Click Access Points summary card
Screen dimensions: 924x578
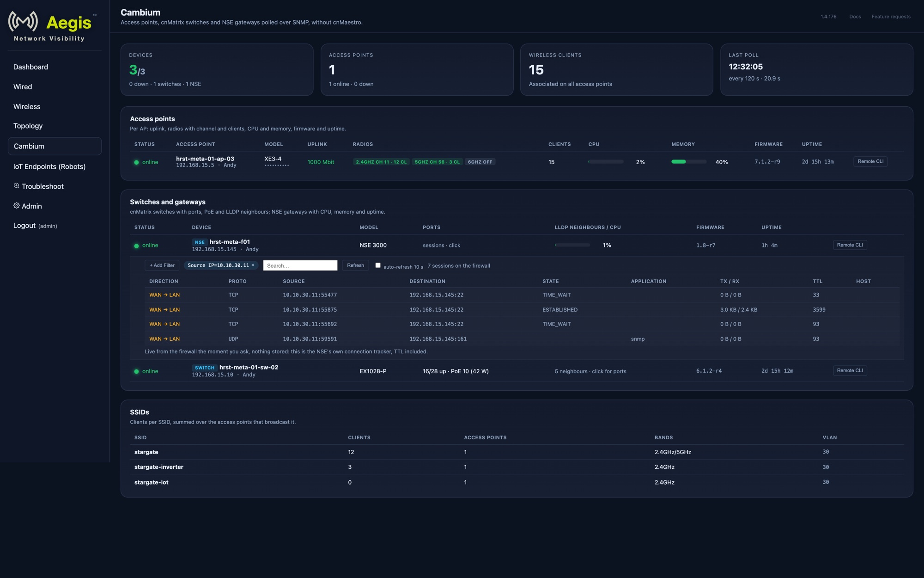(417, 70)
